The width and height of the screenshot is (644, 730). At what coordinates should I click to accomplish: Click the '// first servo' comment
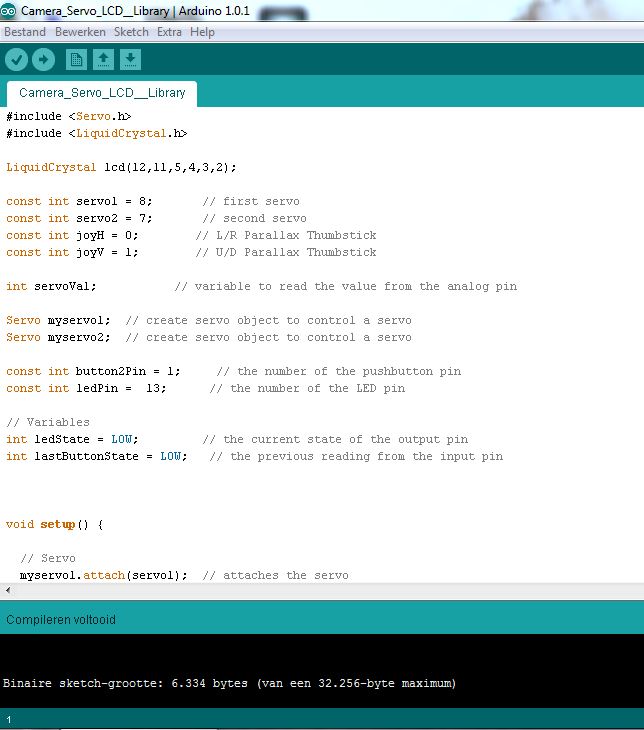coord(251,202)
